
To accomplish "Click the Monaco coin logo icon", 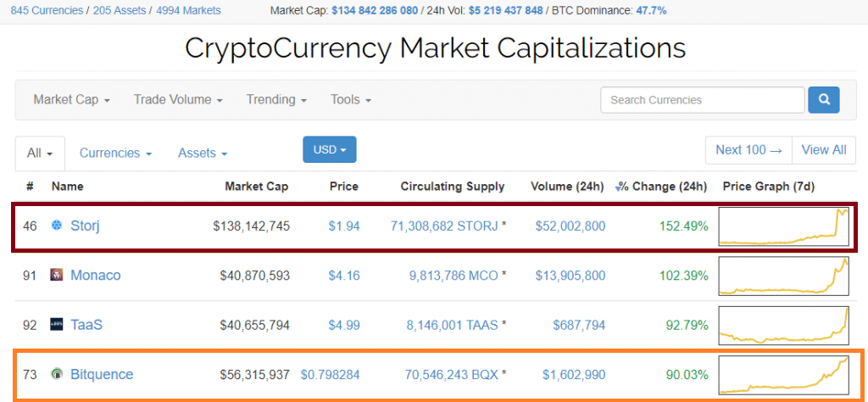I will (x=57, y=275).
